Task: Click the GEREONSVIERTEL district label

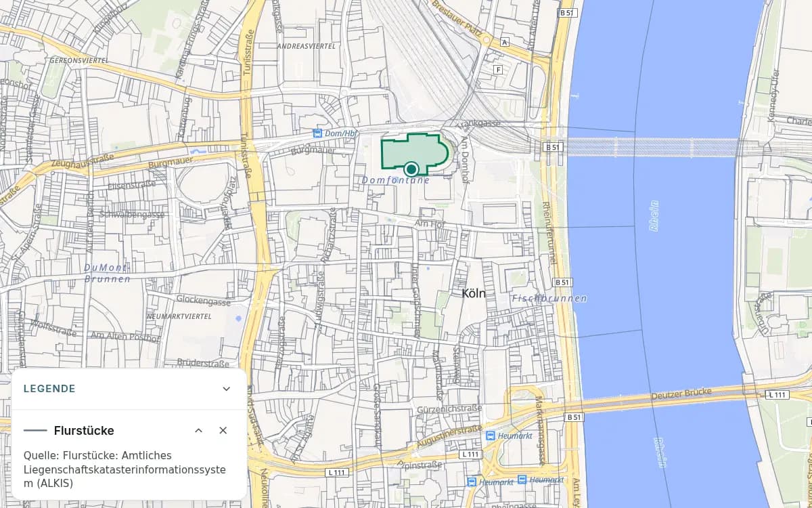Action: 80,60
